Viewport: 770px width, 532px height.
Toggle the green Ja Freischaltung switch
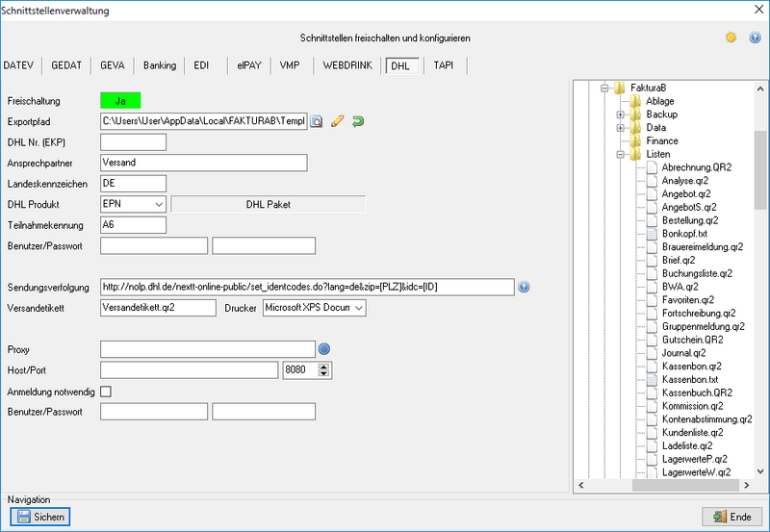click(120, 101)
